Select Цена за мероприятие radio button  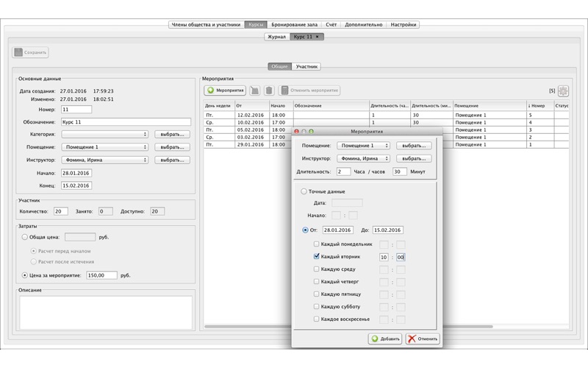click(25, 275)
